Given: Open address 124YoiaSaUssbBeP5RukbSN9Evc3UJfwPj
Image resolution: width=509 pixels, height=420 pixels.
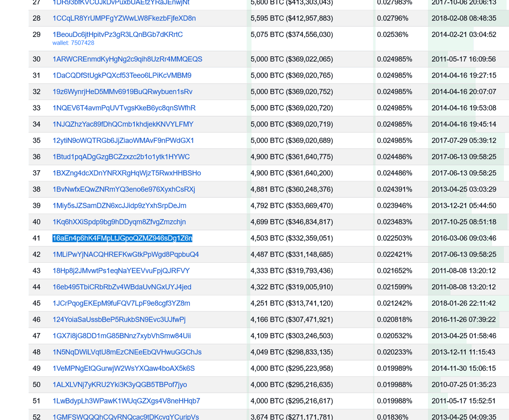Looking at the screenshot, I should tap(119, 320).
